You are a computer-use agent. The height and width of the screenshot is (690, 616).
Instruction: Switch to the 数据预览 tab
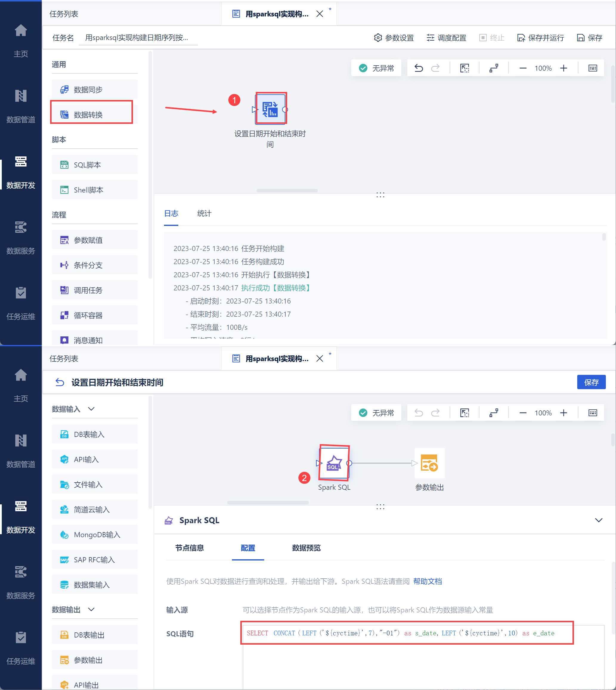(x=306, y=548)
